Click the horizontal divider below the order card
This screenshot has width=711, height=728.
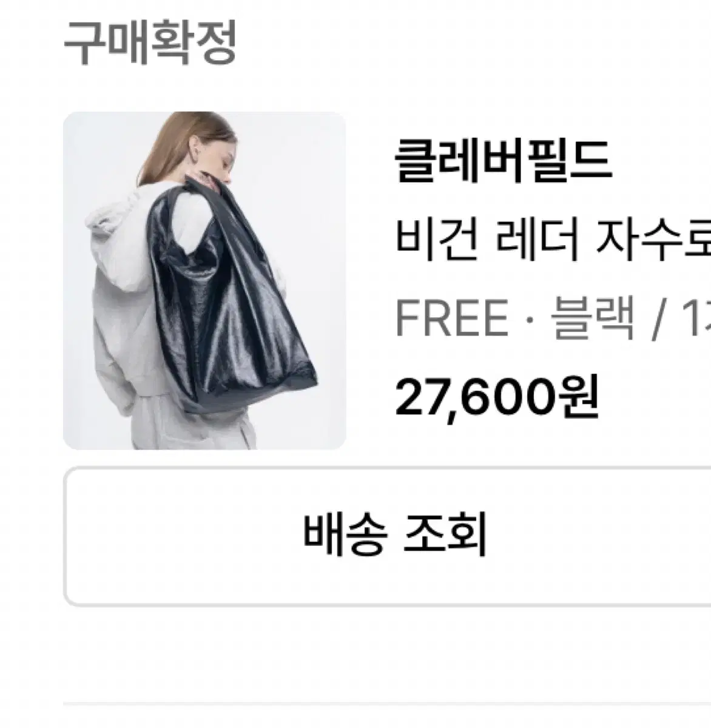(387, 704)
